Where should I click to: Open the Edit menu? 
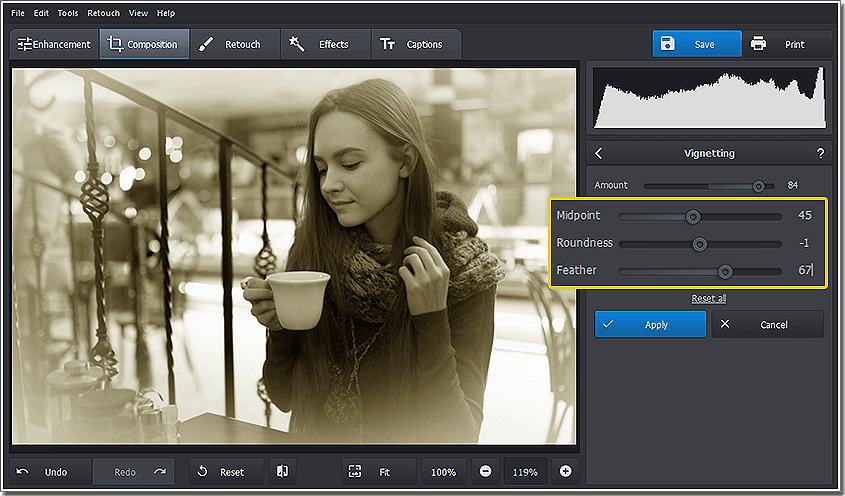pyautogui.click(x=41, y=13)
